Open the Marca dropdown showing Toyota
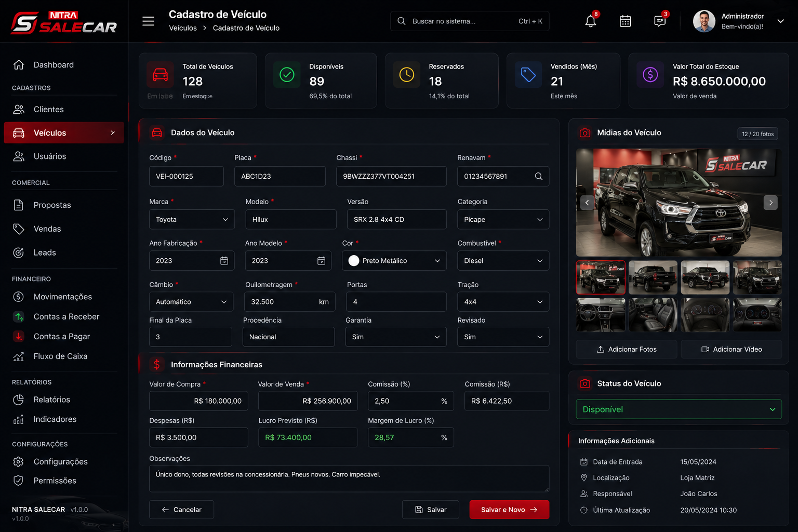 192,219
